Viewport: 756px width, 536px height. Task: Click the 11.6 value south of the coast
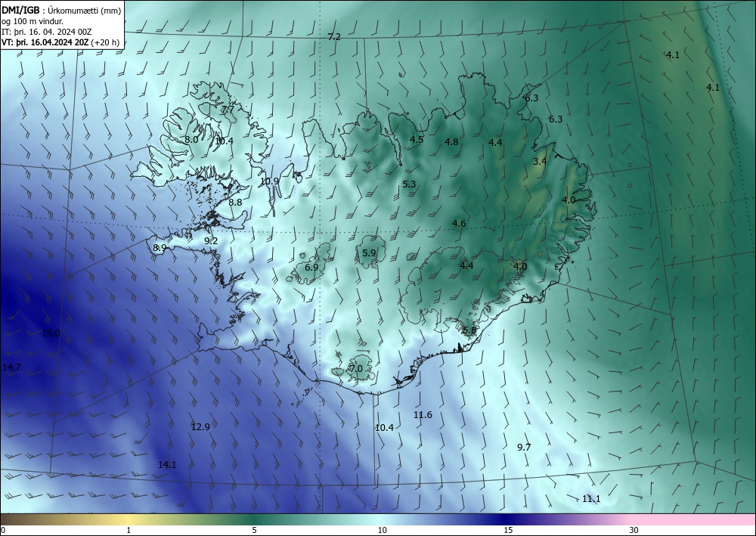[423, 414]
